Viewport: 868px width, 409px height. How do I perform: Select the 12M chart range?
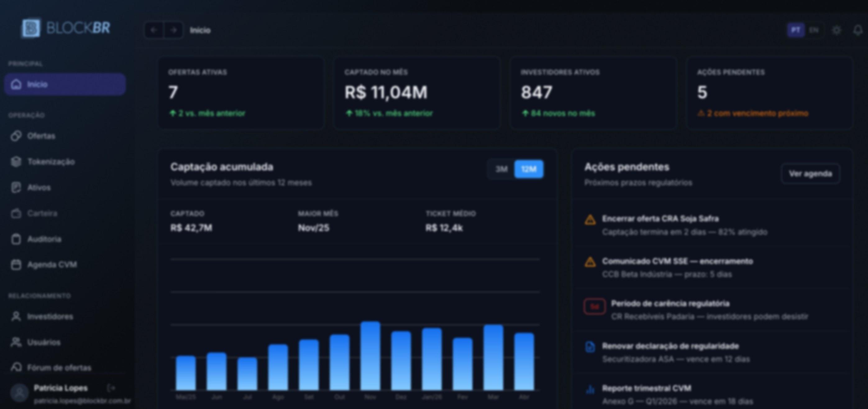[529, 169]
